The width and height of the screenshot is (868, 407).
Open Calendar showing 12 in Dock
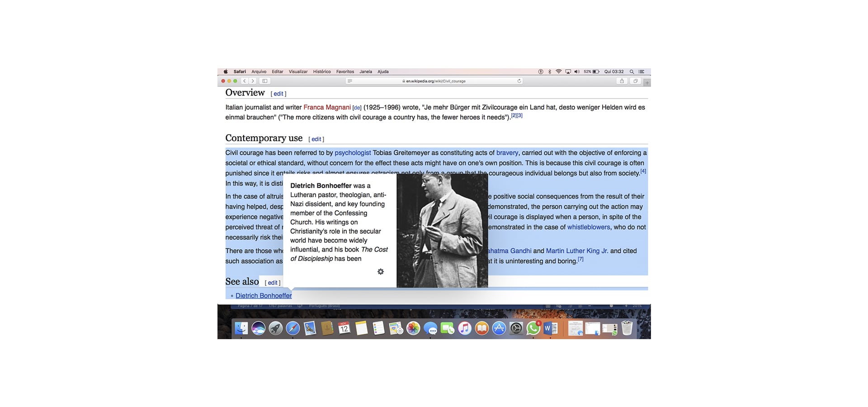[x=344, y=328]
